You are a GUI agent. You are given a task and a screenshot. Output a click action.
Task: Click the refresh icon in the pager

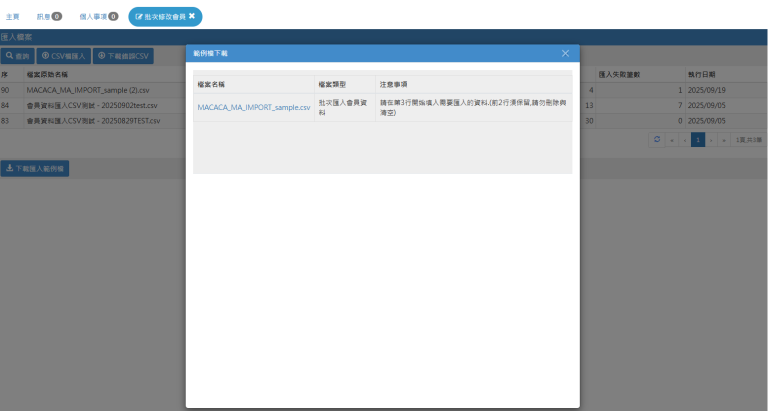[657, 140]
